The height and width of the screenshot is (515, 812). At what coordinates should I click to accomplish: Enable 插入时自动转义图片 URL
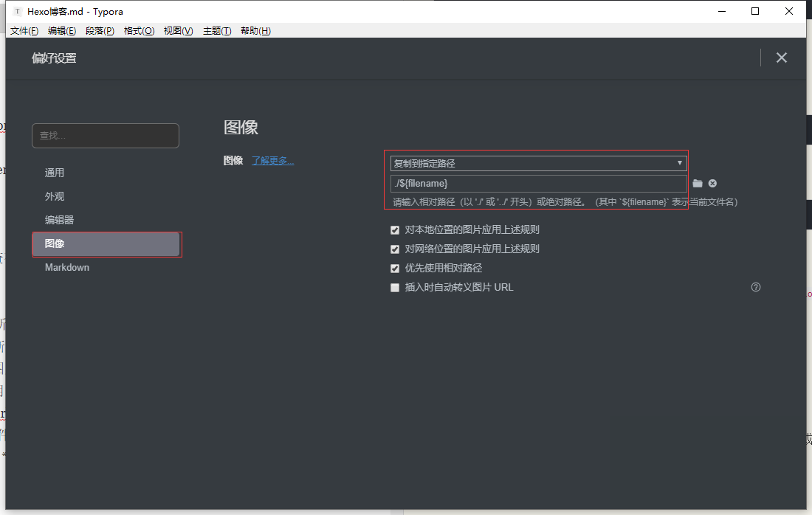point(395,288)
